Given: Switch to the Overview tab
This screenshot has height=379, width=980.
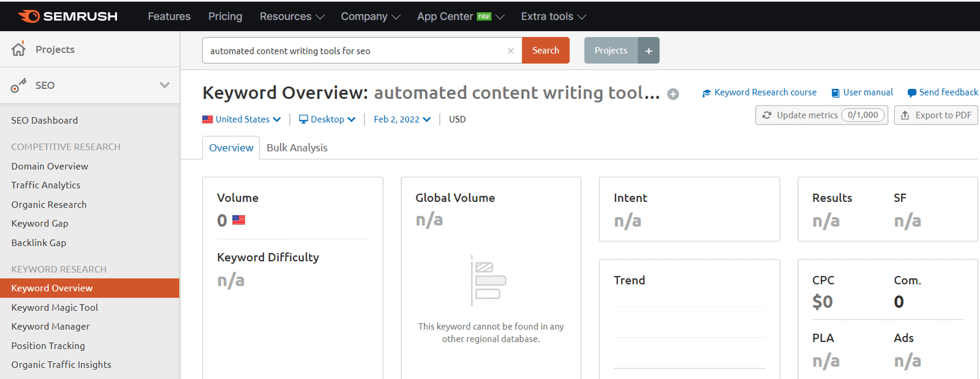Looking at the screenshot, I should click(x=231, y=148).
